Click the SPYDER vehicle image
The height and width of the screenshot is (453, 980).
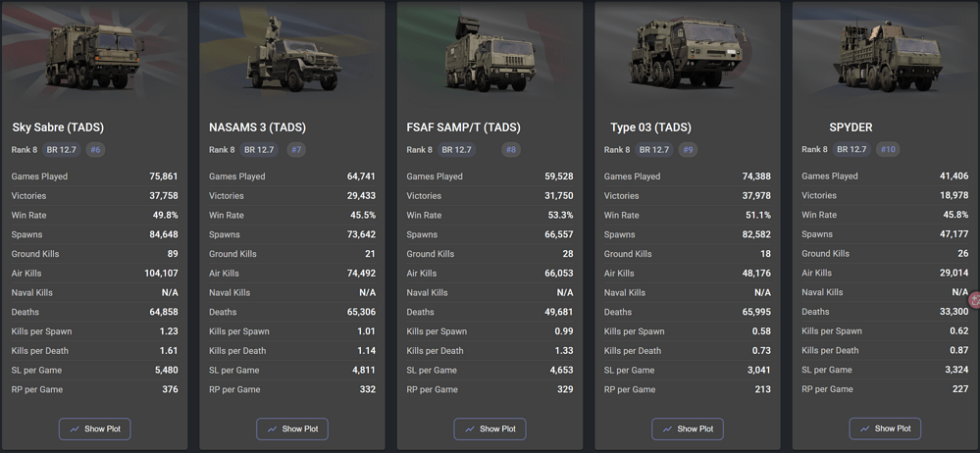[x=885, y=59]
